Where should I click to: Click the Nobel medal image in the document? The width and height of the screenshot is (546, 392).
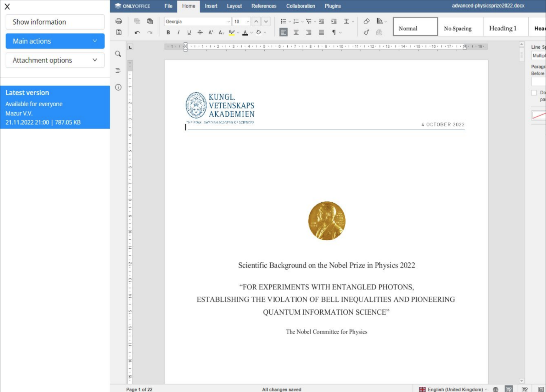click(x=327, y=221)
